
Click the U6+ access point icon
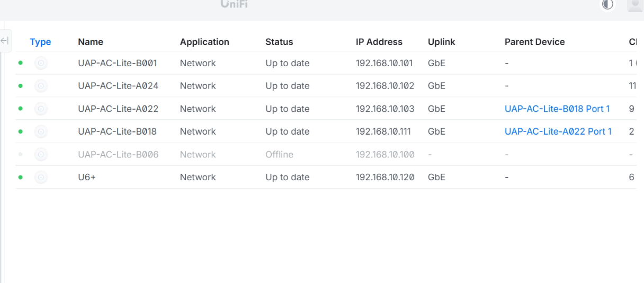point(41,178)
